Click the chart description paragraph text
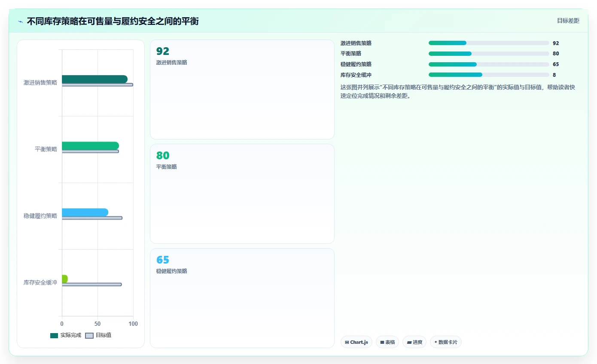This screenshot has width=597, height=364. [458, 91]
